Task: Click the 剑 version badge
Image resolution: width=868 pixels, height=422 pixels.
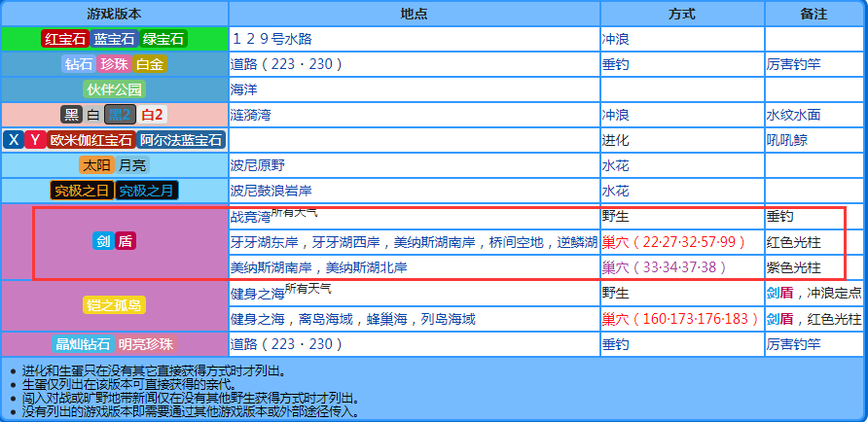Action: coord(103,242)
